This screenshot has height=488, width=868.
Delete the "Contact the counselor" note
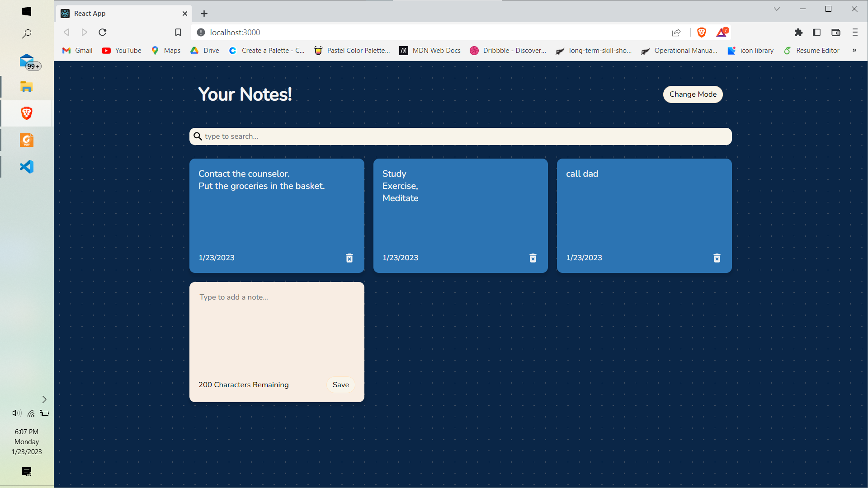349,258
